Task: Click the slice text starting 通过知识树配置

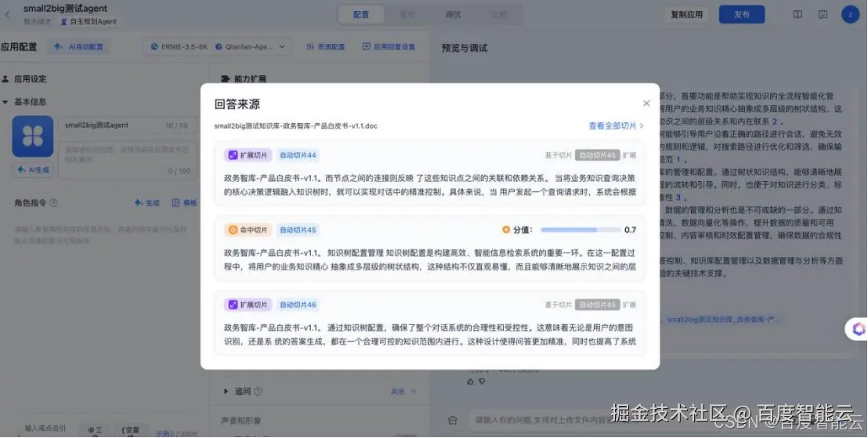Action: click(430, 335)
